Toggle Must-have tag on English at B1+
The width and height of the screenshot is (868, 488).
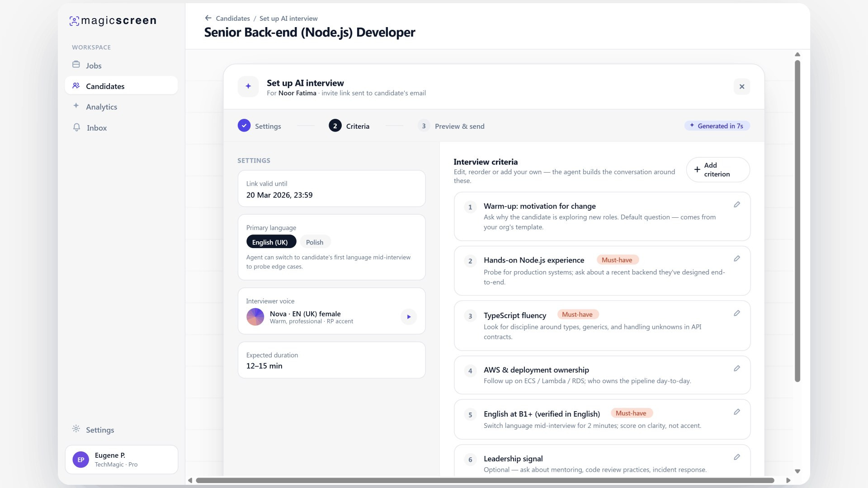[631, 413]
